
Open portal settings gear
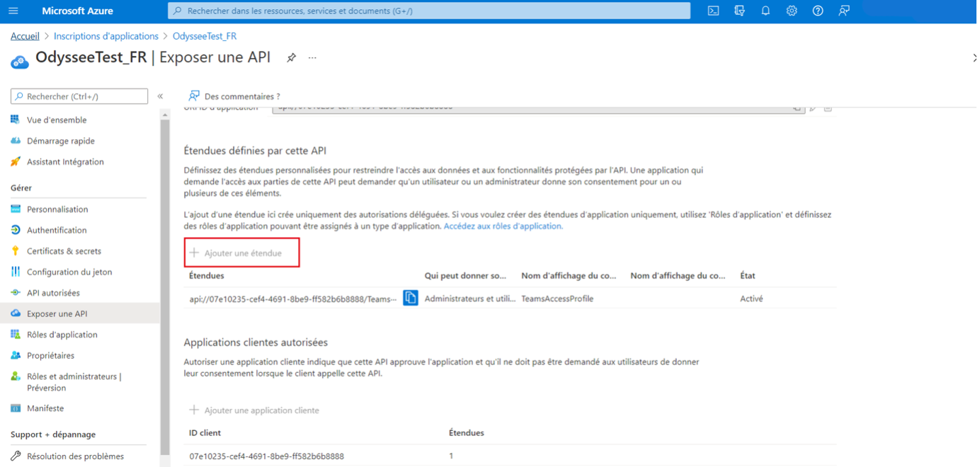click(x=792, y=11)
